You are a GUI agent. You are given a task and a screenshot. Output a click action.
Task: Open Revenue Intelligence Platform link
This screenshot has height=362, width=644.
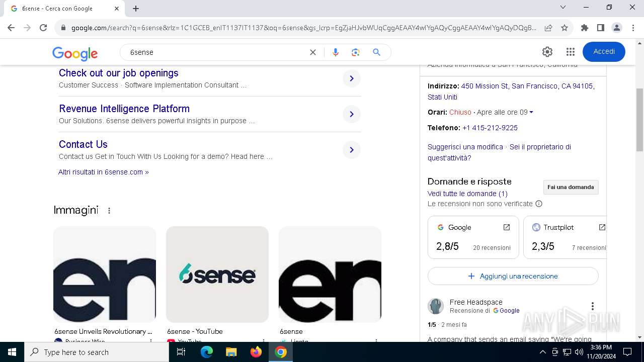[124, 109]
